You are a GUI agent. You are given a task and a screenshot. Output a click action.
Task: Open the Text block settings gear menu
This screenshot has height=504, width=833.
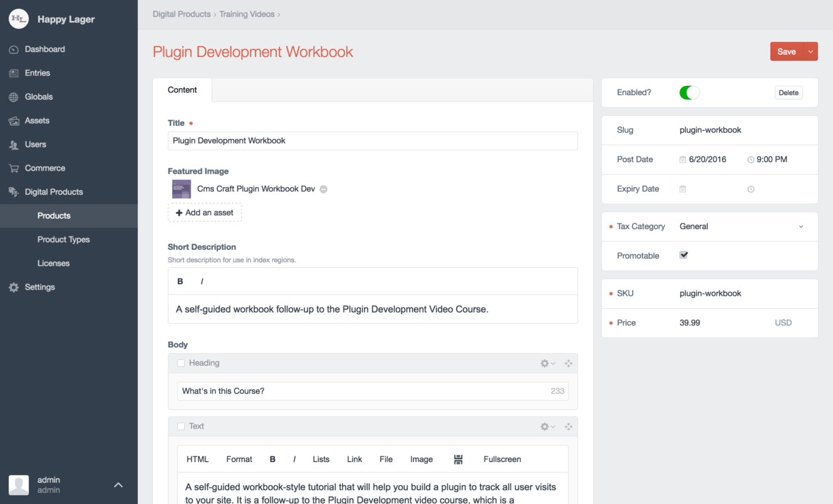[548, 426]
